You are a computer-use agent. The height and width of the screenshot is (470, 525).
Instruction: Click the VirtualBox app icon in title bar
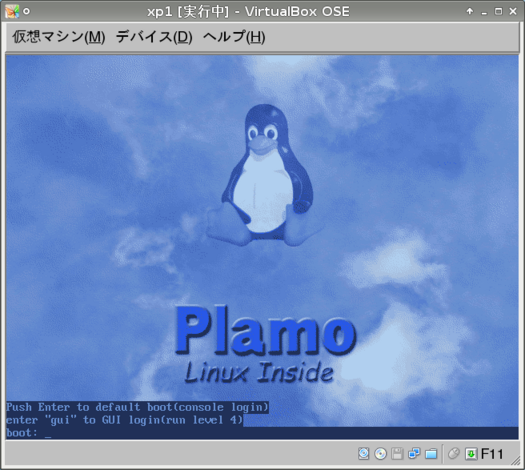pyautogui.click(x=12, y=11)
